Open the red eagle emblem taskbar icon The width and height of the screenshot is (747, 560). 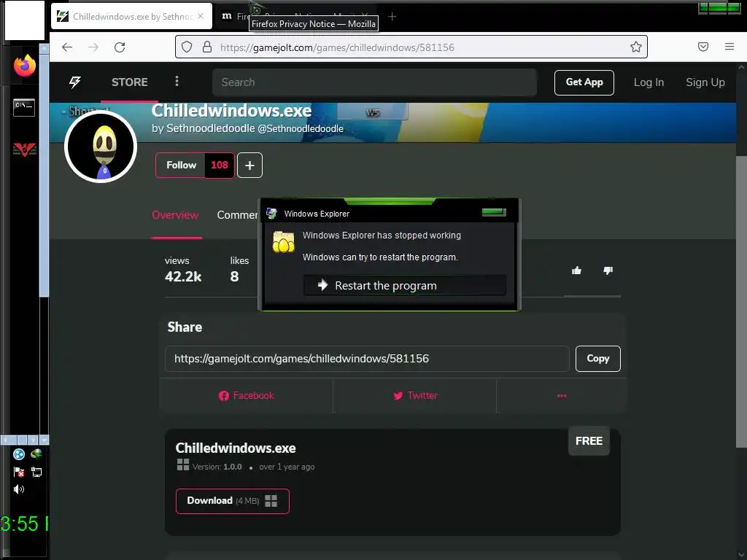[24, 149]
